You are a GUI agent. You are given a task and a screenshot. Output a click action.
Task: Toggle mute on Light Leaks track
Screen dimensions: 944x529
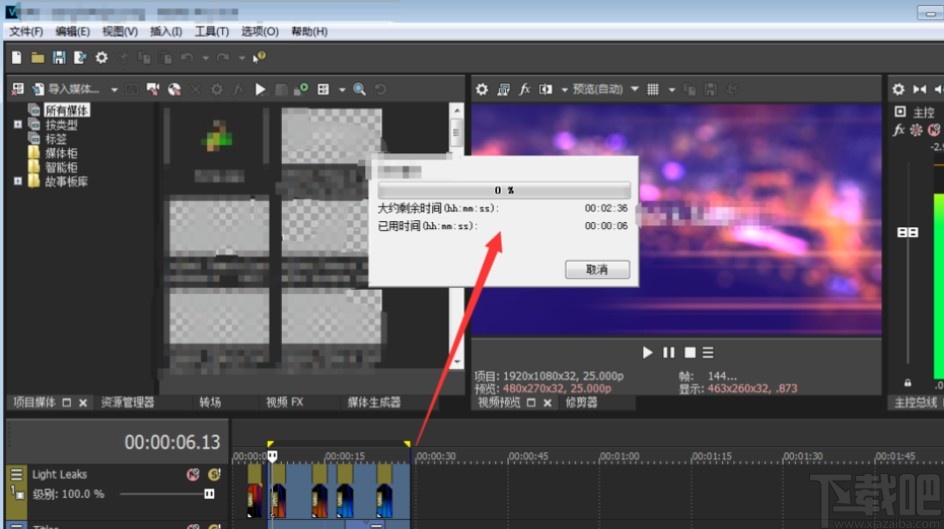(193, 475)
